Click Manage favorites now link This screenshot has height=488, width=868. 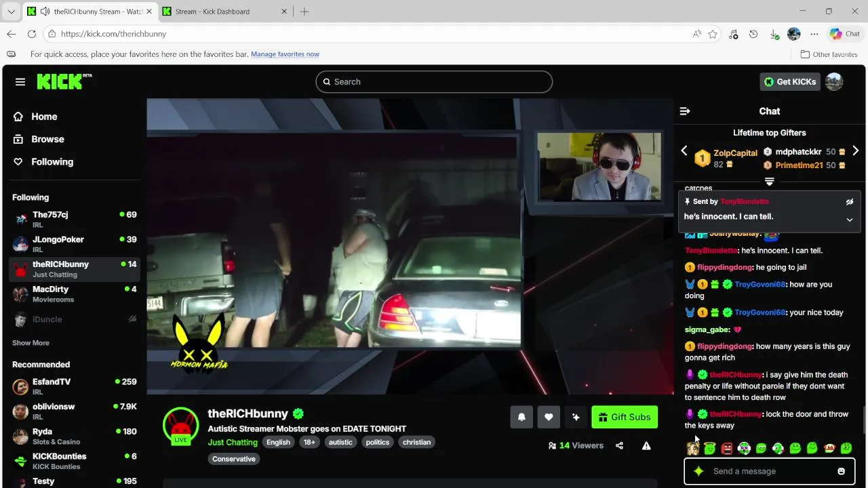285,54
